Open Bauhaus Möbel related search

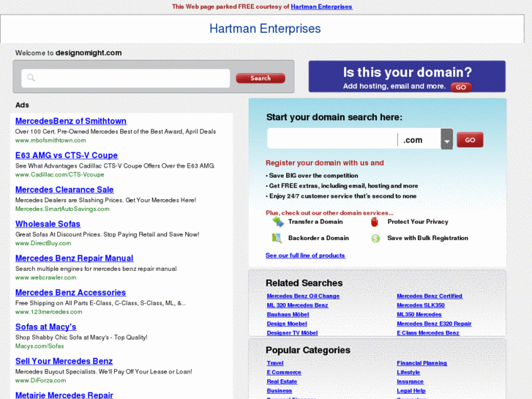click(x=288, y=315)
